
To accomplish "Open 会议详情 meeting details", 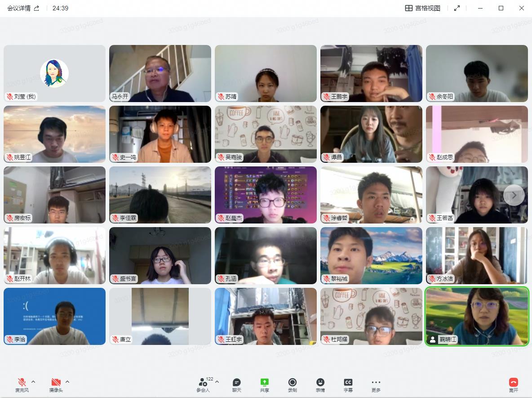I will [19, 8].
